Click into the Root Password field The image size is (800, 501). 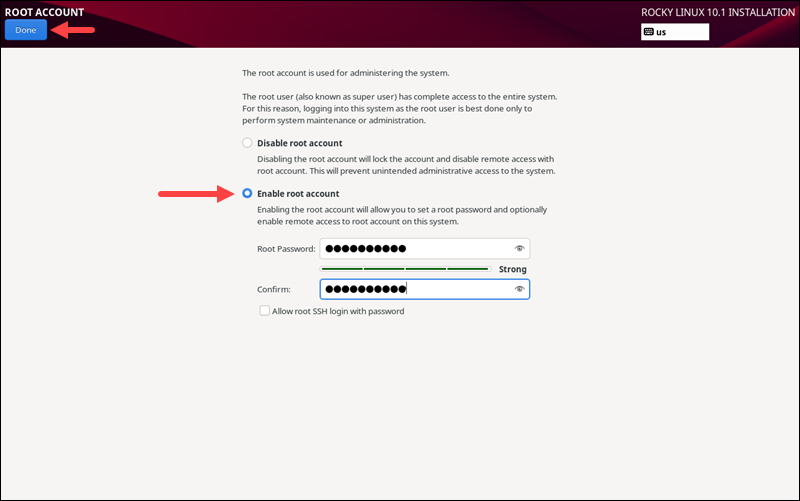[424, 248]
